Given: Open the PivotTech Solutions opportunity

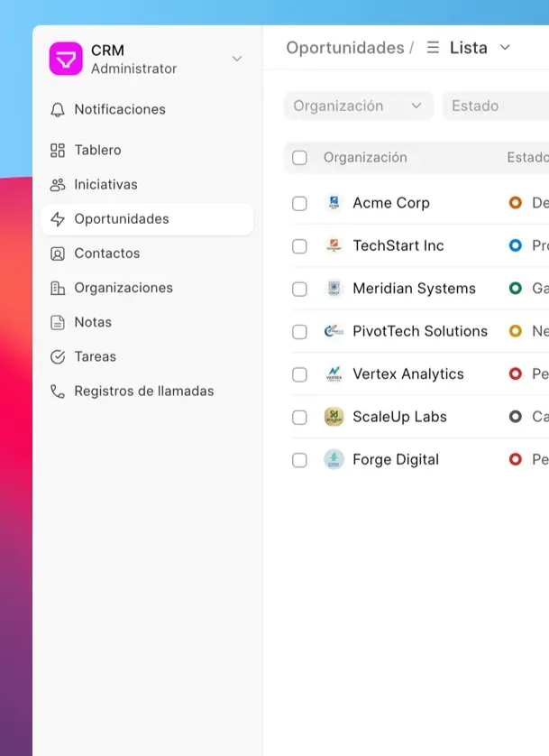Looking at the screenshot, I should click(420, 331).
